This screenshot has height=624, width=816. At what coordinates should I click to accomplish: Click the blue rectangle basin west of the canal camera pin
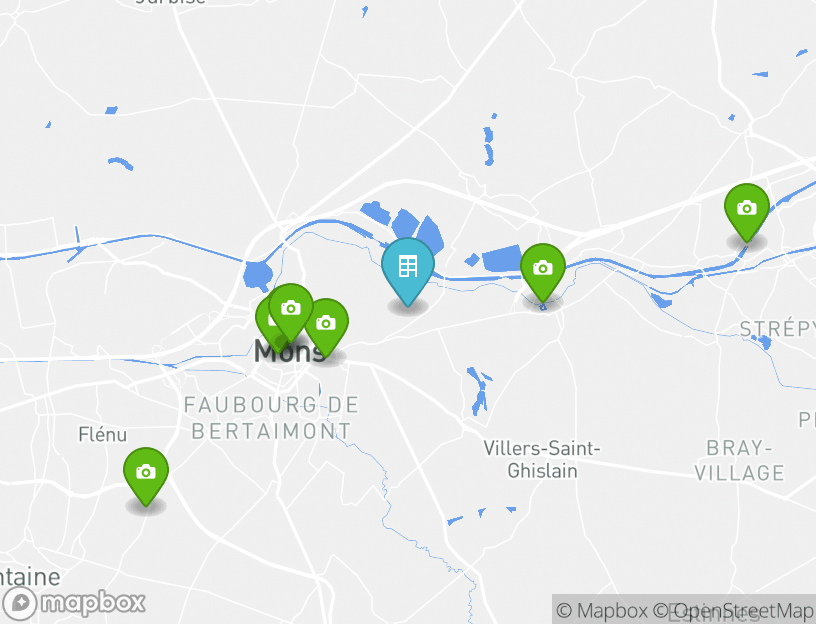coord(502,258)
